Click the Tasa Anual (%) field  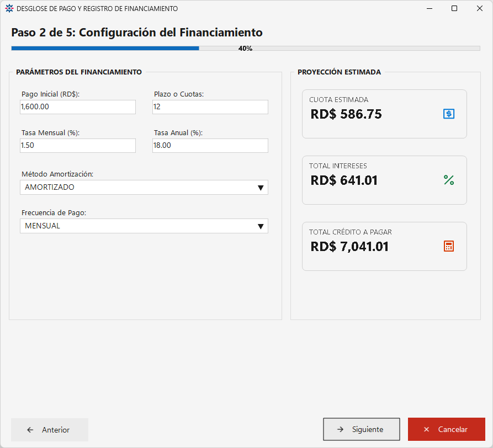pos(210,146)
